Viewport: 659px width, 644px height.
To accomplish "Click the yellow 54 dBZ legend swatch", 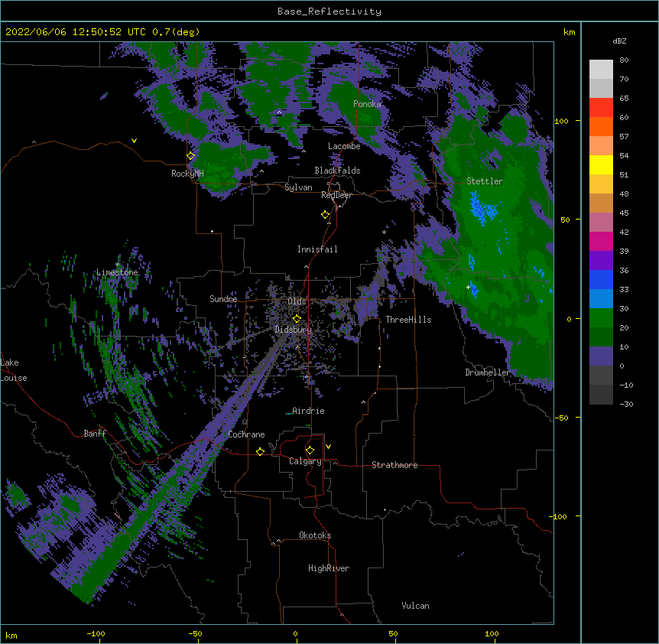I will point(601,164).
